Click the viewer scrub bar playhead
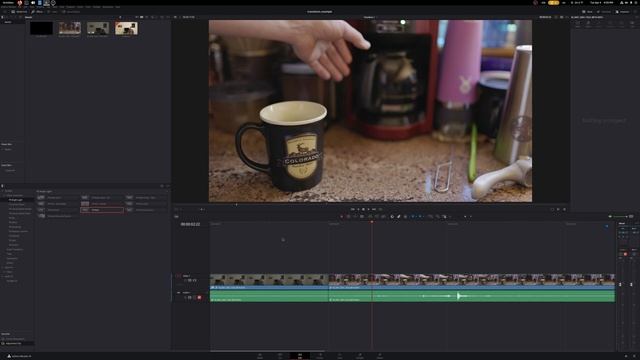640x360 pixels. click(236, 205)
